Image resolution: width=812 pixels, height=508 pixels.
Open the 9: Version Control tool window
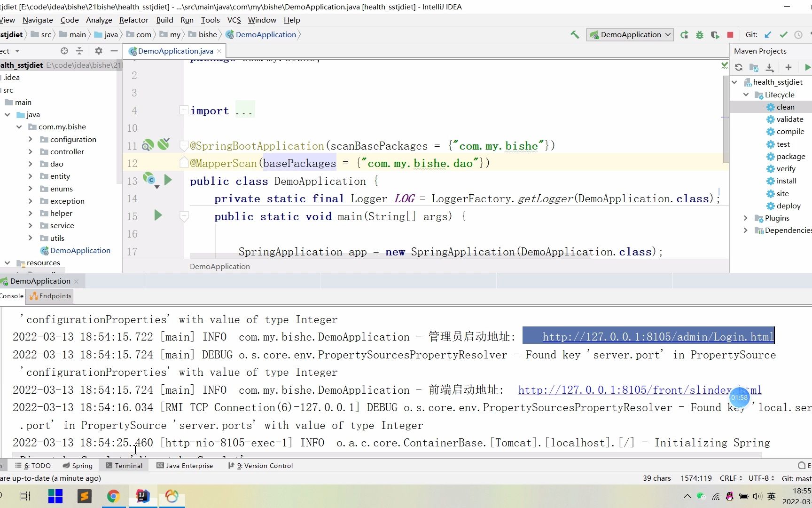[x=260, y=466]
